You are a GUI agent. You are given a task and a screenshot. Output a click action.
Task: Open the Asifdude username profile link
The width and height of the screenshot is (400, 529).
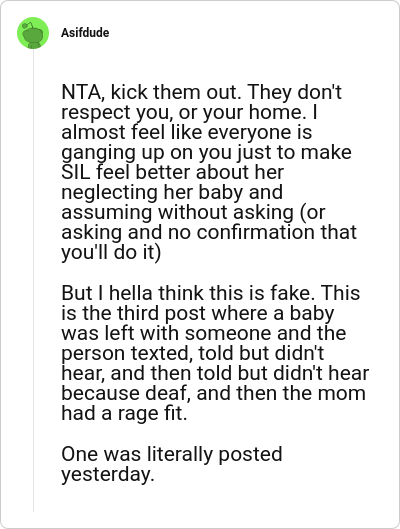pyautogui.click(x=85, y=33)
